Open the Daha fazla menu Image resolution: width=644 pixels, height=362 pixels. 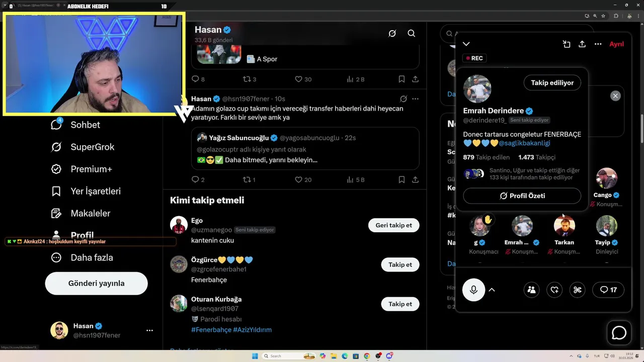[82, 257]
